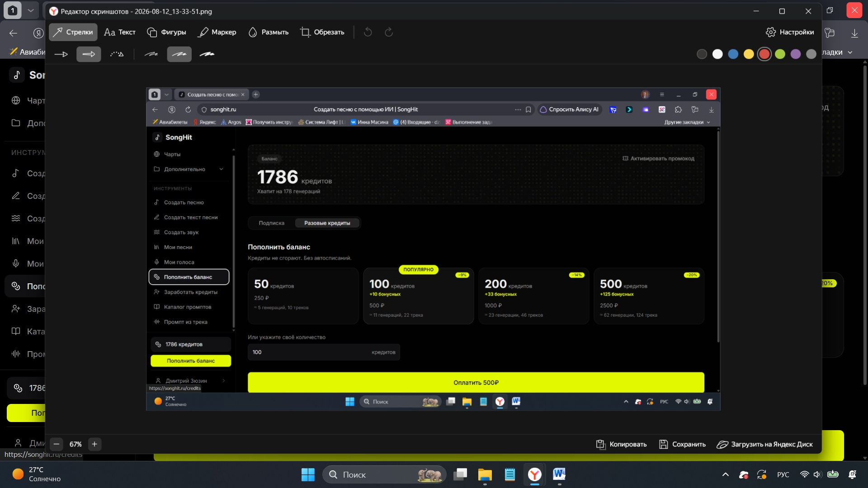
Task: Choose the medium line thickness
Action: tap(179, 54)
